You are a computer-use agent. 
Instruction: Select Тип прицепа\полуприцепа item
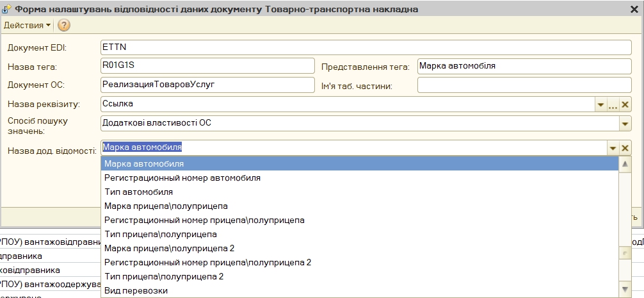coord(360,235)
